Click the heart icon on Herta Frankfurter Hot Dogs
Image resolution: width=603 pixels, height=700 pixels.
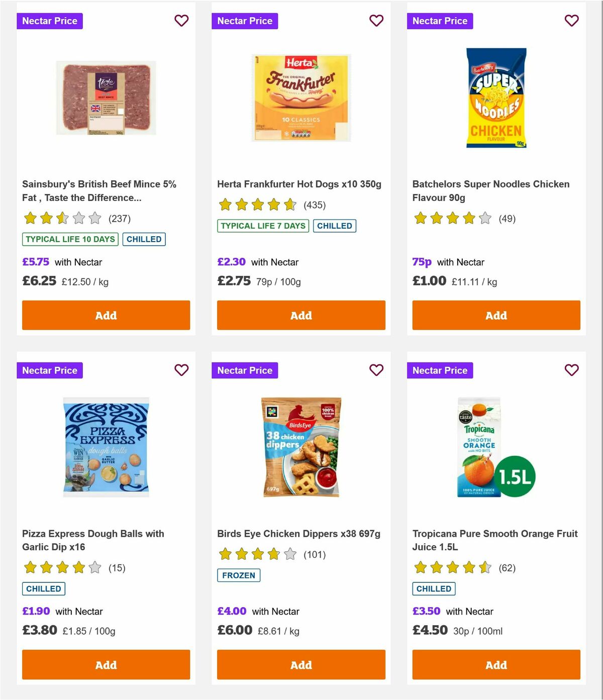[376, 21]
